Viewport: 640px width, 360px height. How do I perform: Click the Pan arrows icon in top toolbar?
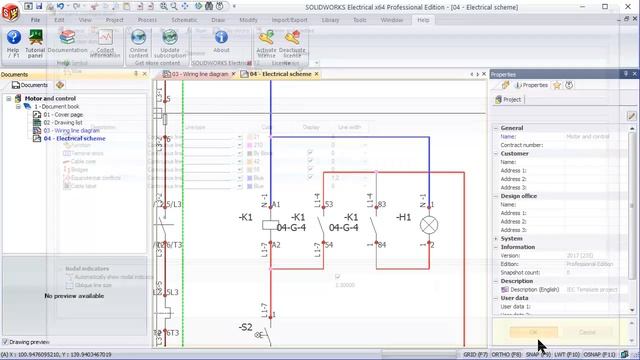coord(185,6)
